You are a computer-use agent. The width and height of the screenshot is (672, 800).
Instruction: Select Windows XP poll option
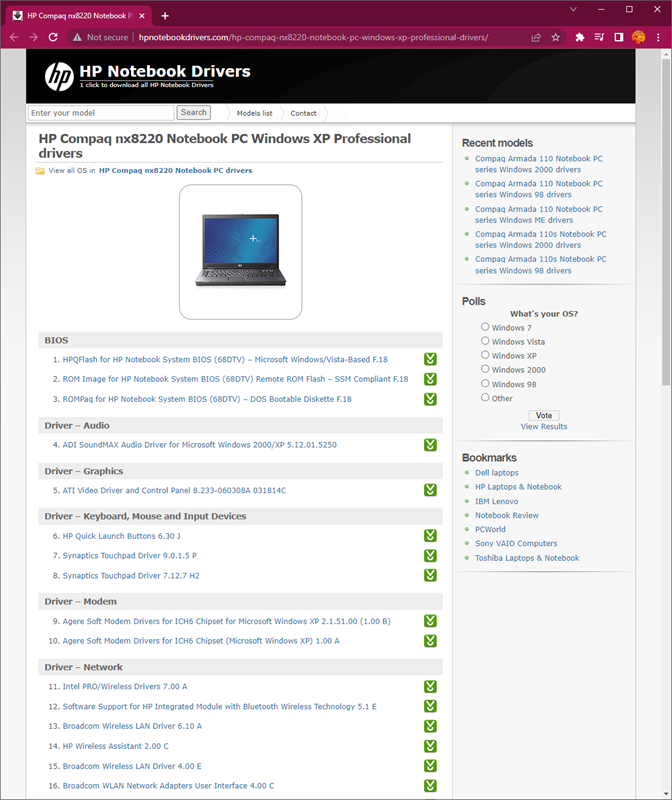click(x=485, y=355)
